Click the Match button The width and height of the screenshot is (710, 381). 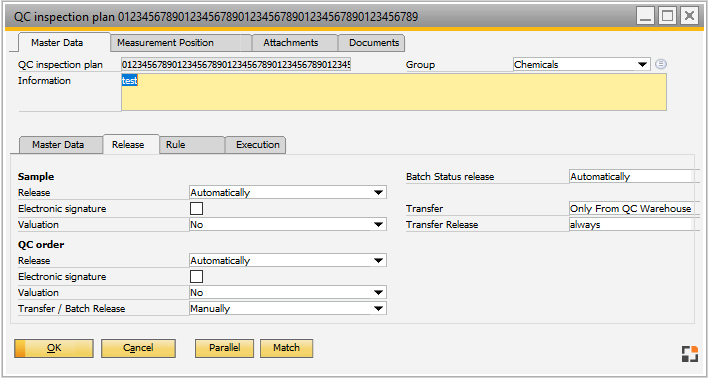pos(286,348)
